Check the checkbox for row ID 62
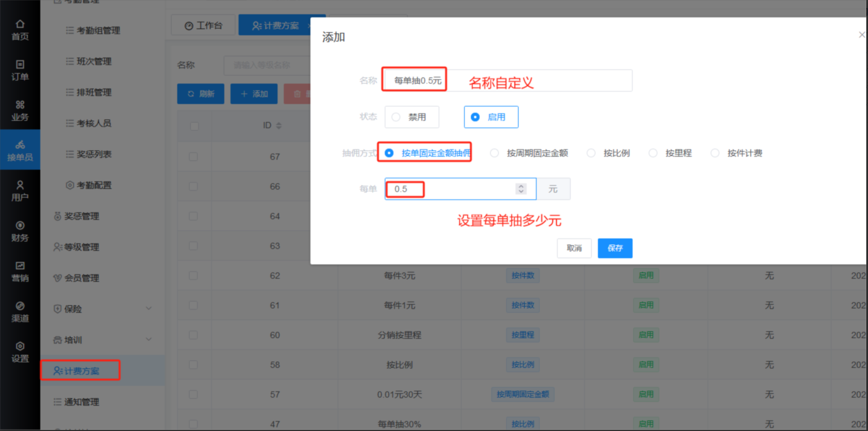 [x=194, y=276]
